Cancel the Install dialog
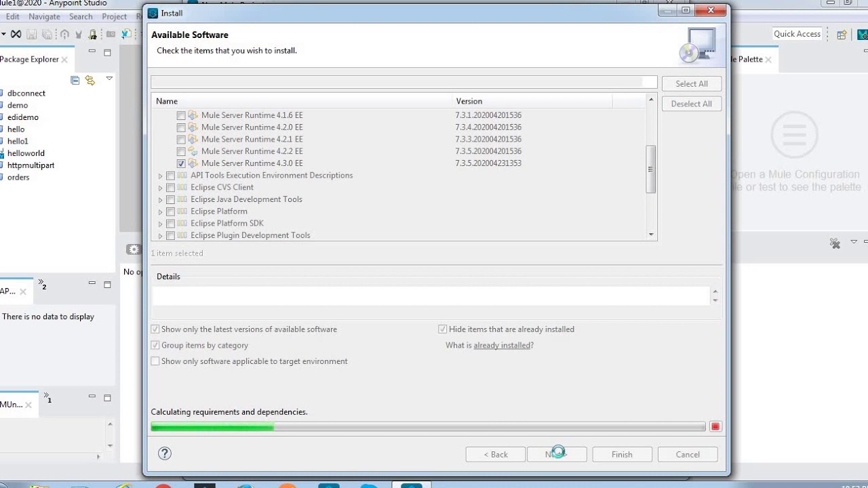Screen dimensions: 868x488 688,455
